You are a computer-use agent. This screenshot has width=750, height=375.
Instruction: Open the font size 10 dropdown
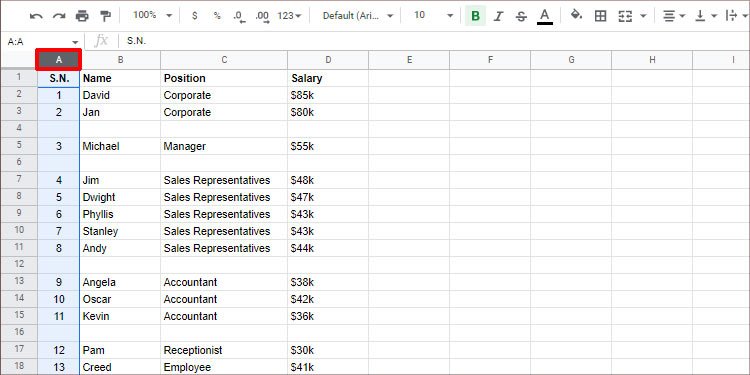433,15
